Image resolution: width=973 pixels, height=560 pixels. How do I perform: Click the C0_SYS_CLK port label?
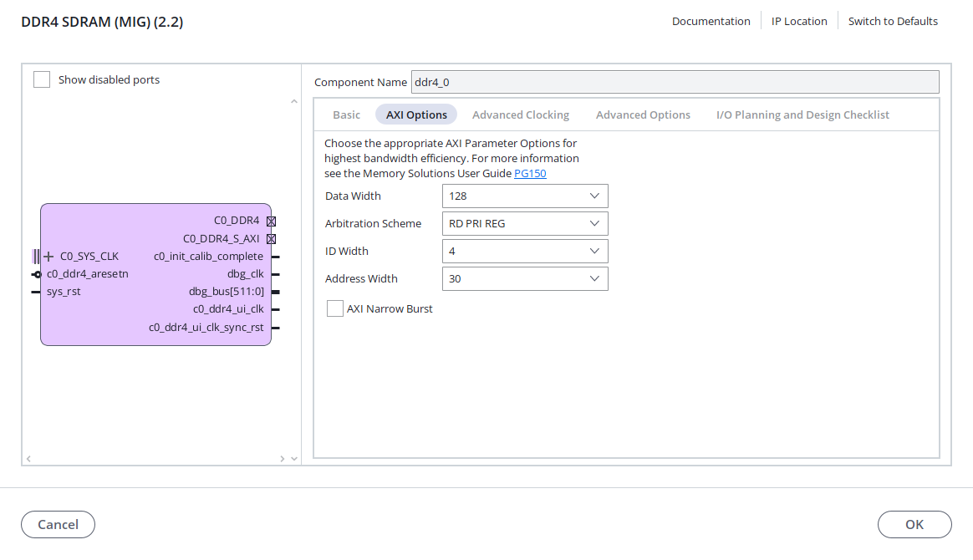click(89, 256)
